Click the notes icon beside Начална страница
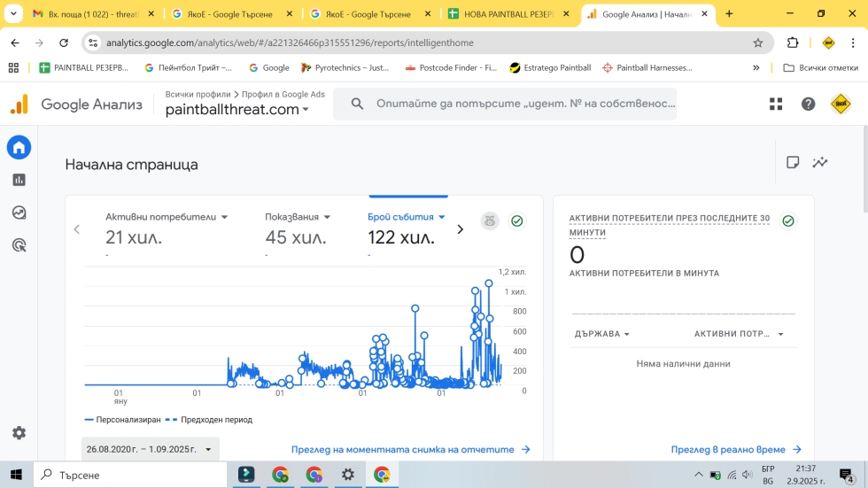Viewport: 868px width, 488px height. pos(793,162)
